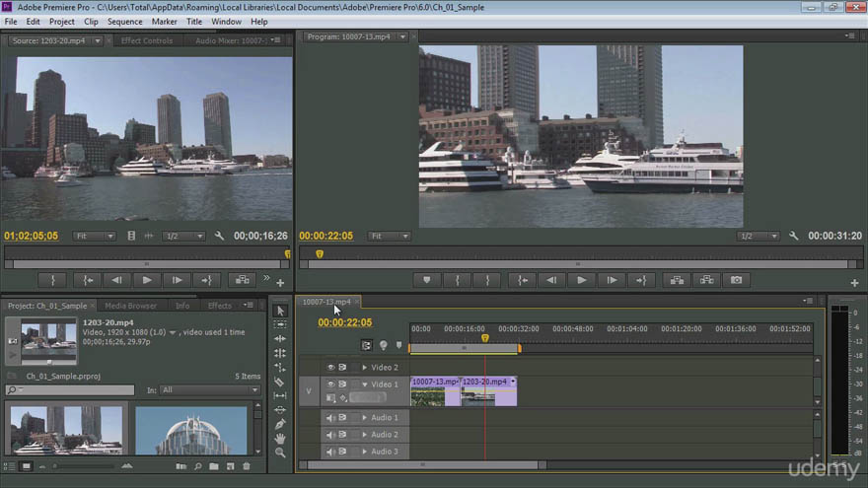Play the Source monitor clip
This screenshot has width=868, height=488.
click(147, 280)
